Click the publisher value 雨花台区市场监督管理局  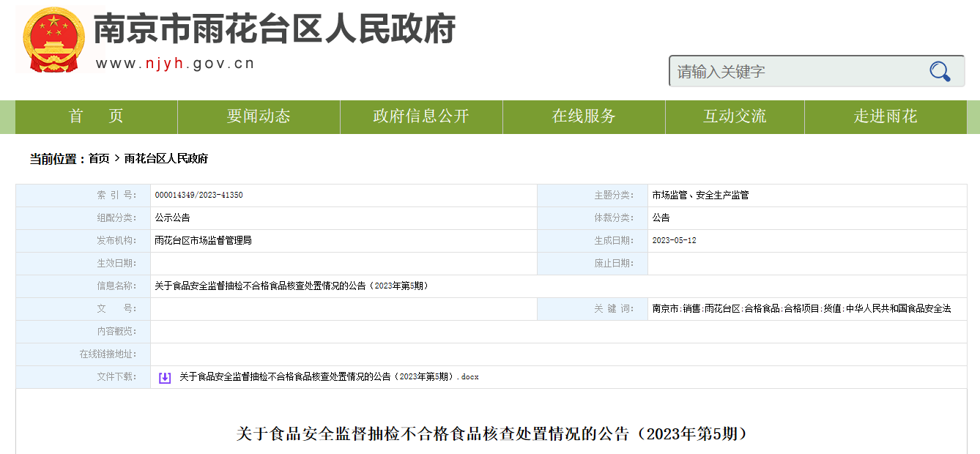(203, 240)
